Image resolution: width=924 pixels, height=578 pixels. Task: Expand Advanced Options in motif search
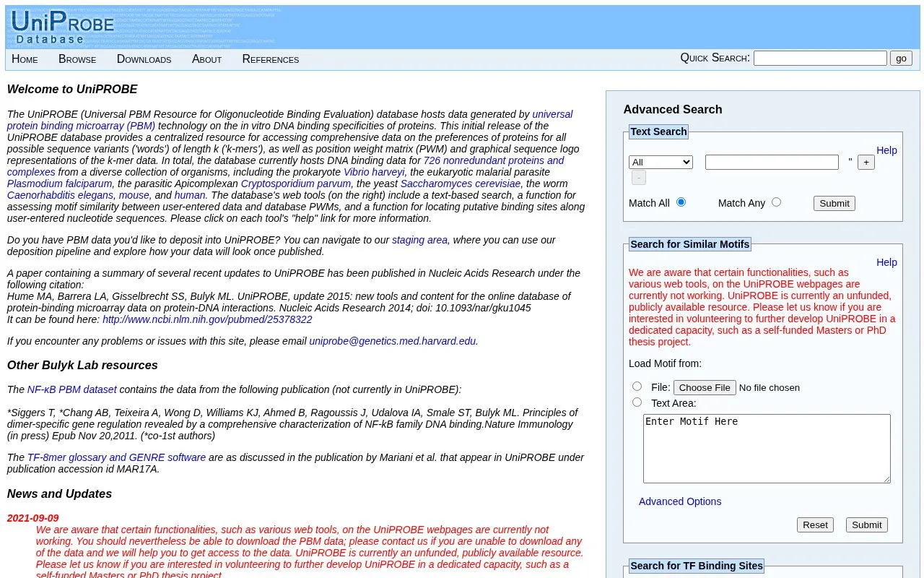[x=680, y=501]
